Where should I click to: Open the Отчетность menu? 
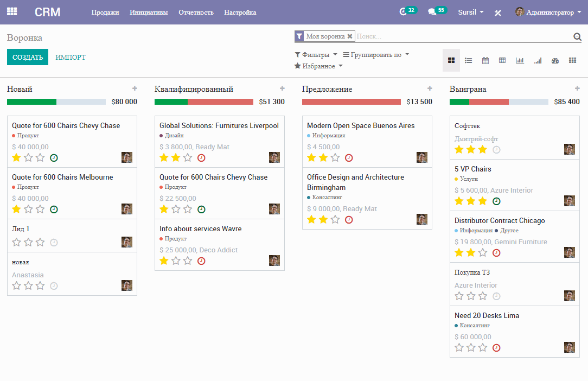point(196,12)
